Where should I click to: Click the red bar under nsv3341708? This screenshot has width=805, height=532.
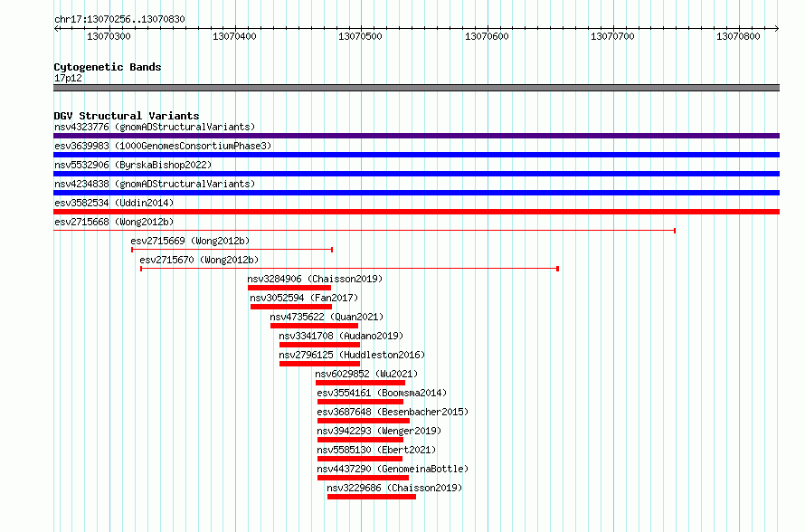click(x=319, y=345)
